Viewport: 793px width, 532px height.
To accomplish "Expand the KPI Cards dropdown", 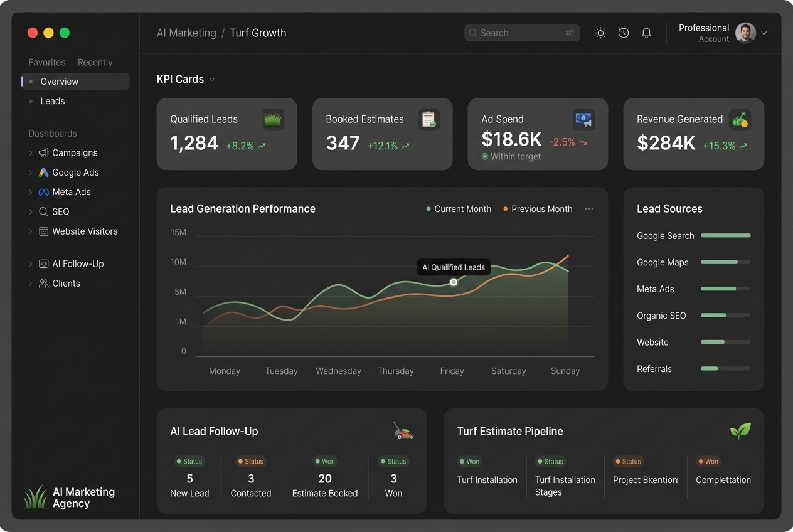I will point(212,80).
